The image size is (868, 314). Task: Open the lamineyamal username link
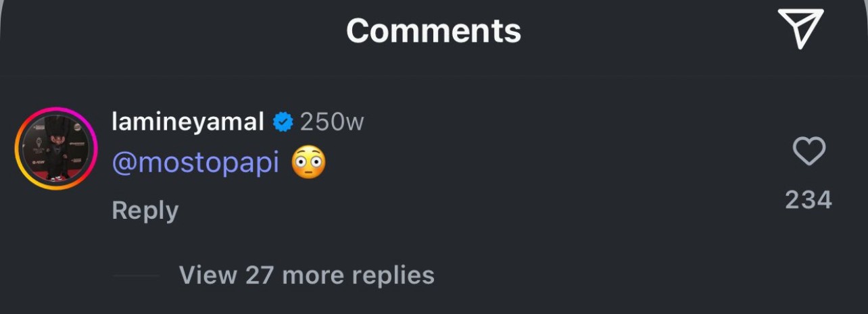[187, 122]
